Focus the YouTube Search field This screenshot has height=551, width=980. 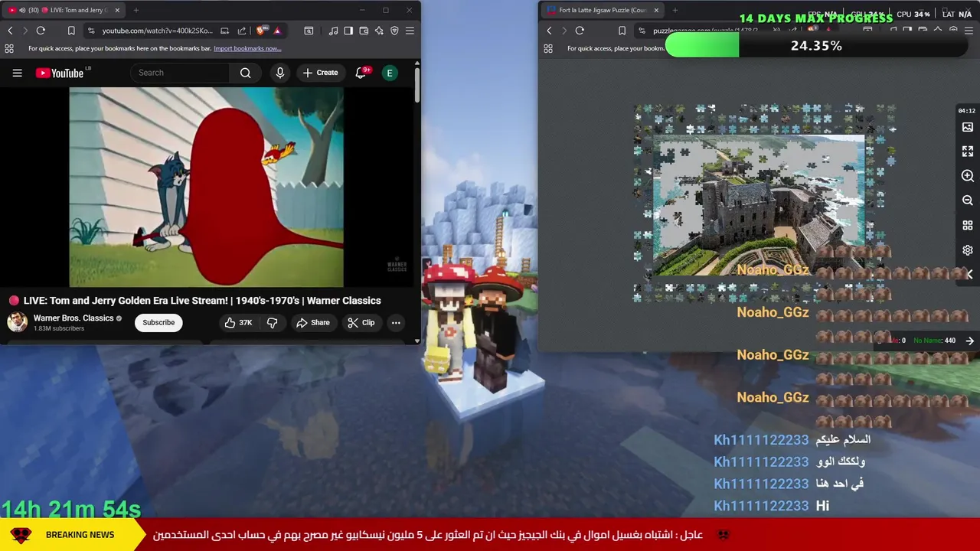click(181, 73)
